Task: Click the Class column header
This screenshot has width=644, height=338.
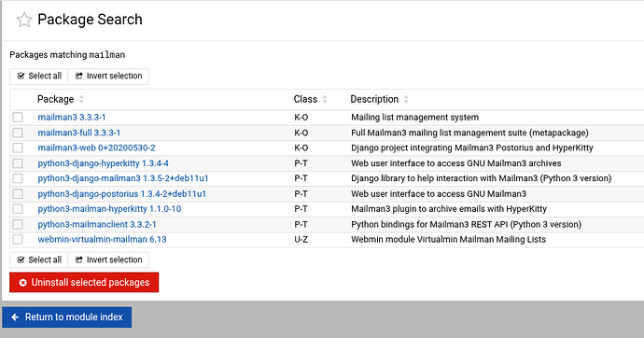Action: pos(305,99)
